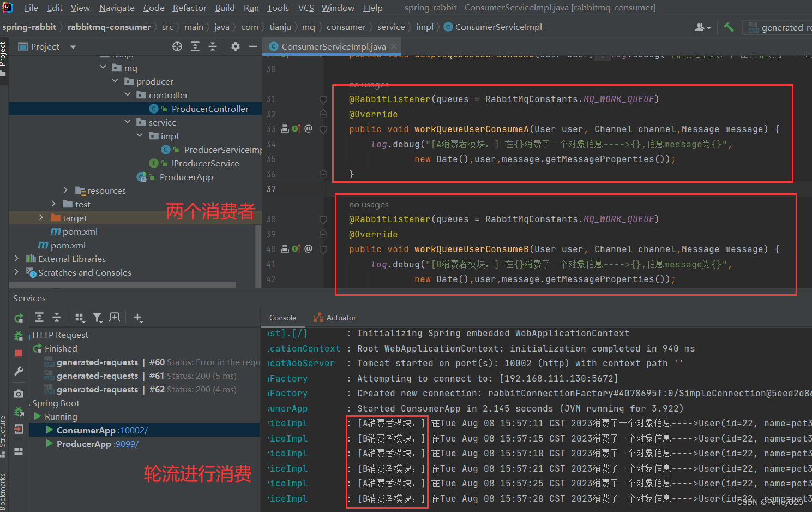812x512 pixels.
Task: Open the Project view dropdown arrow
Action: point(73,47)
